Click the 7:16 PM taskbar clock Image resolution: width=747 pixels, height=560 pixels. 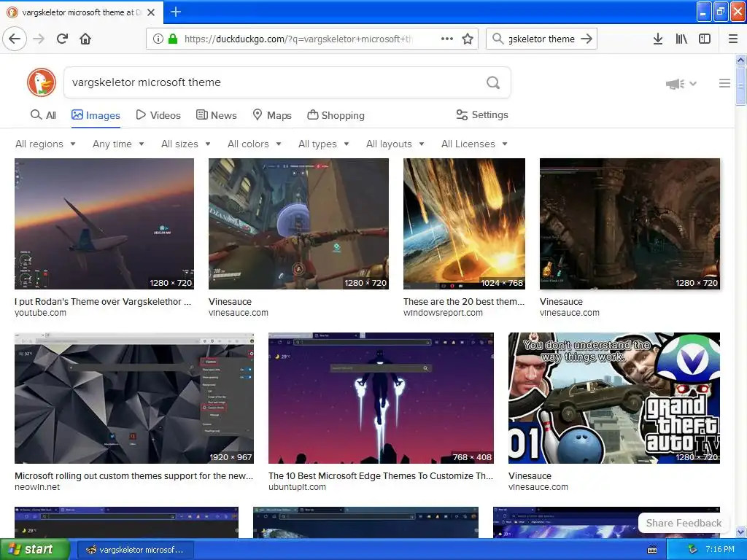click(x=719, y=550)
